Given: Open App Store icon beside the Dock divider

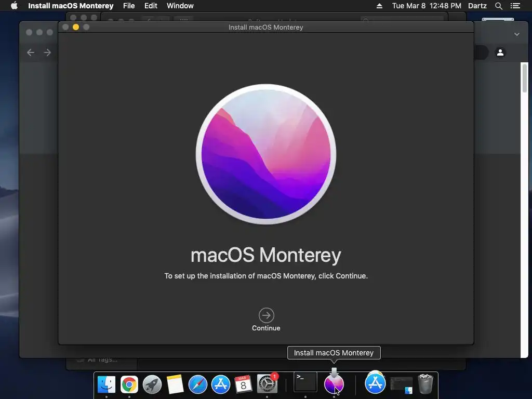Looking at the screenshot, I should tap(375, 383).
